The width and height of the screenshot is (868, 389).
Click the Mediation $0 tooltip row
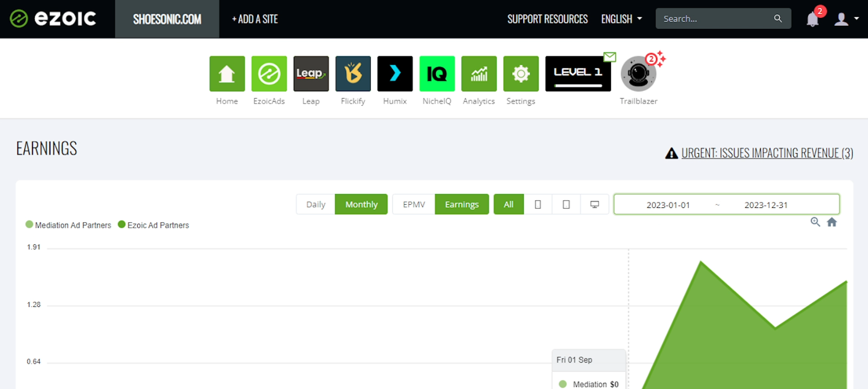tap(589, 384)
